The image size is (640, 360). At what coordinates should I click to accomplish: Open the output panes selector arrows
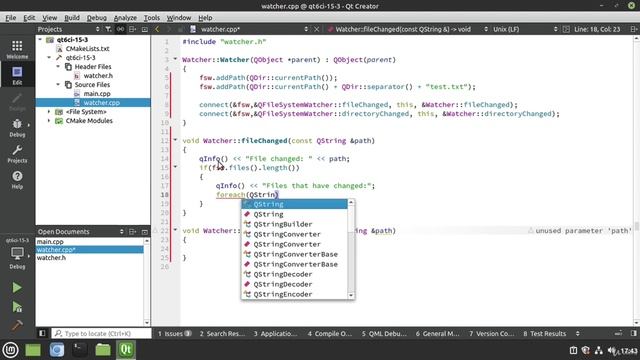tap(578, 333)
